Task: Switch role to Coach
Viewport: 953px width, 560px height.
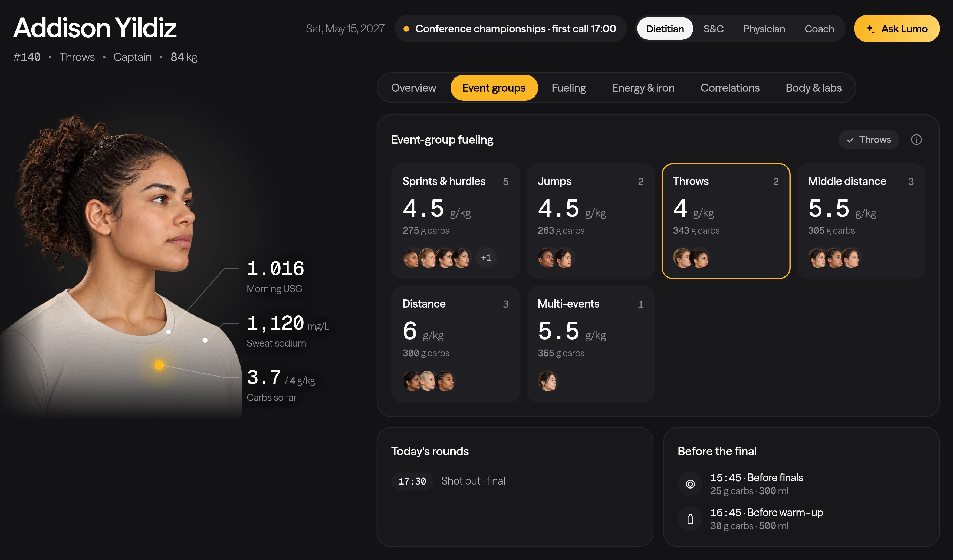Action: 819,29
